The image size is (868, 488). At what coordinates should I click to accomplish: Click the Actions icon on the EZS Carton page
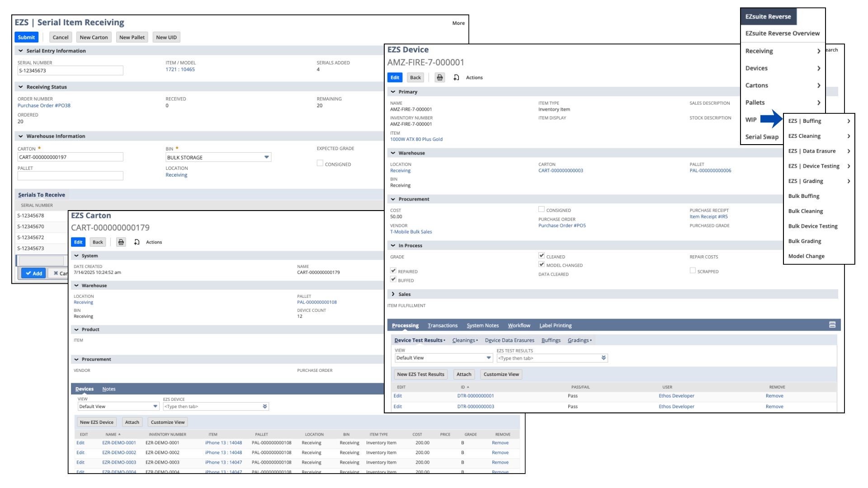(137, 242)
